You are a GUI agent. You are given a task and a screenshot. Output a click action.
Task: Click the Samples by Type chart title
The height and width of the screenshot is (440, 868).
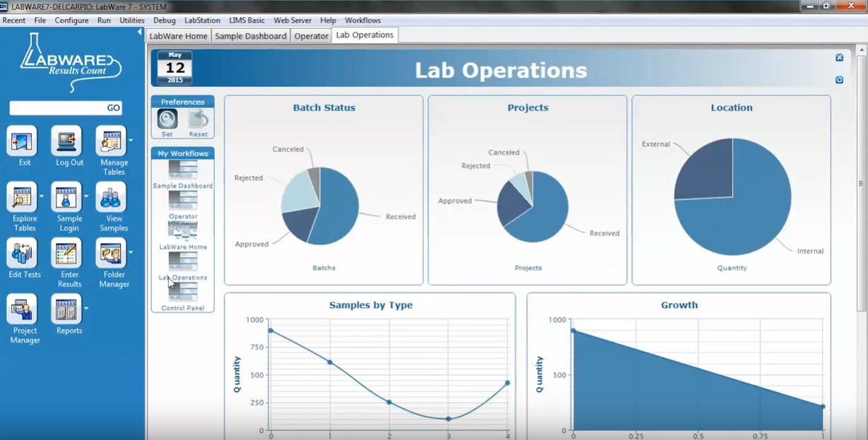371,305
